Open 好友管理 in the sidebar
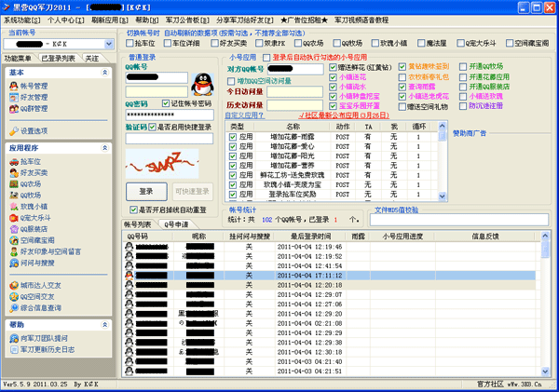This screenshot has width=559, height=392. point(34,96)
